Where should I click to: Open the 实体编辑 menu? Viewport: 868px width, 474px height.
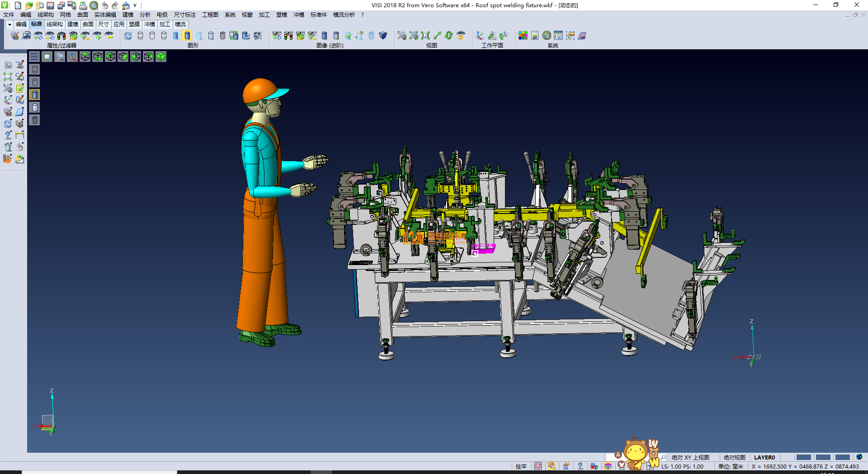coord(105,15)
